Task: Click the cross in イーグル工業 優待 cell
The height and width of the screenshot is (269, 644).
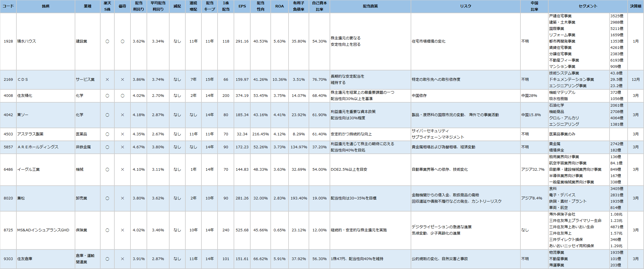Action: pyautogui.click(x=122, y=170)
